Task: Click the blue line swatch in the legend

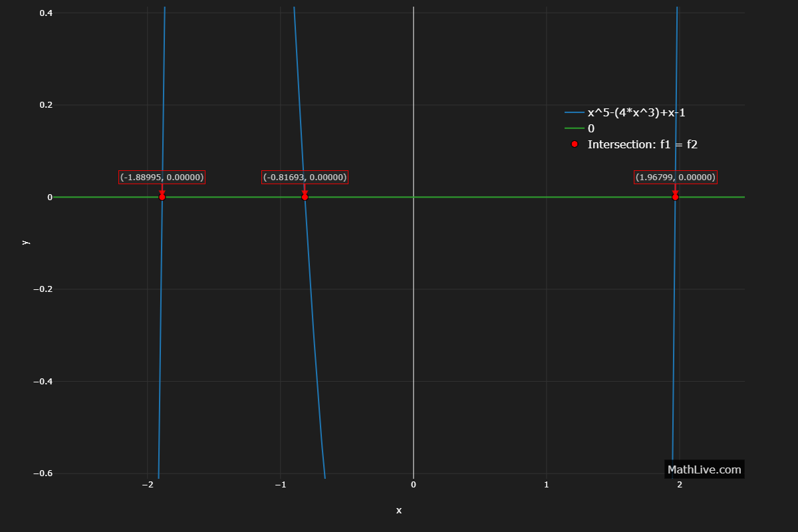Action: (575, 113)
